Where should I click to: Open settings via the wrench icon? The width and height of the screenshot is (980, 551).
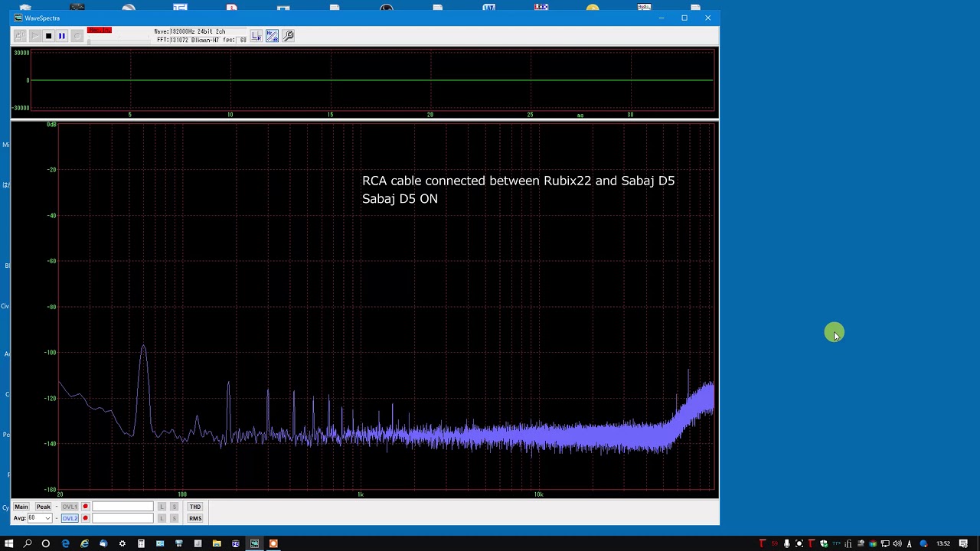click(289, 36)
